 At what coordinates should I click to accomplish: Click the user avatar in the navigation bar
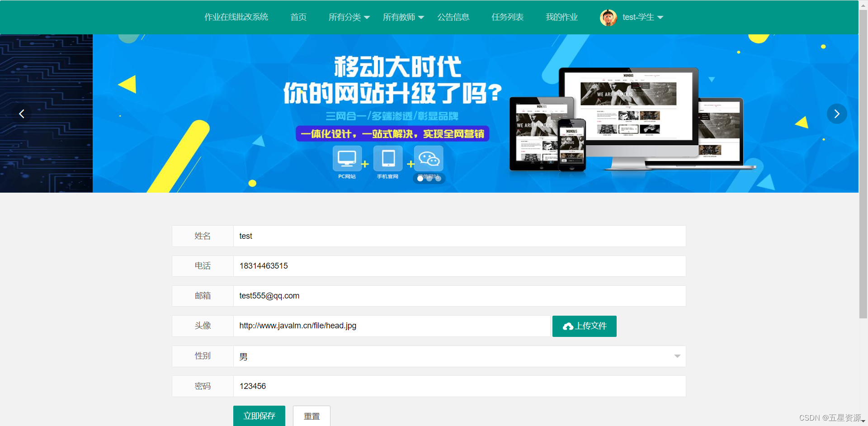pos(608,17)
